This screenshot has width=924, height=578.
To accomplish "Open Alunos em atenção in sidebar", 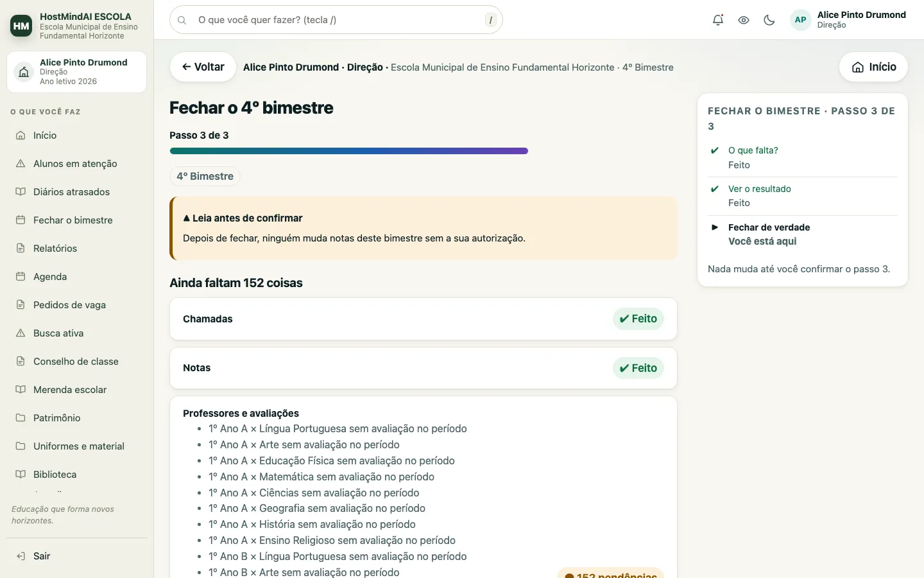I will pos(77,164).
